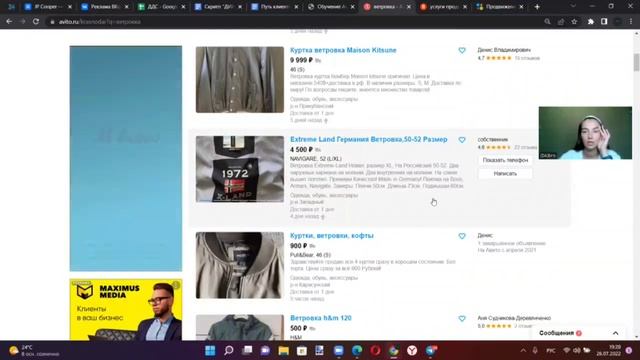
Task: Favorite the Extreme Land windbreaker listing
Action: tap(462, 140)
